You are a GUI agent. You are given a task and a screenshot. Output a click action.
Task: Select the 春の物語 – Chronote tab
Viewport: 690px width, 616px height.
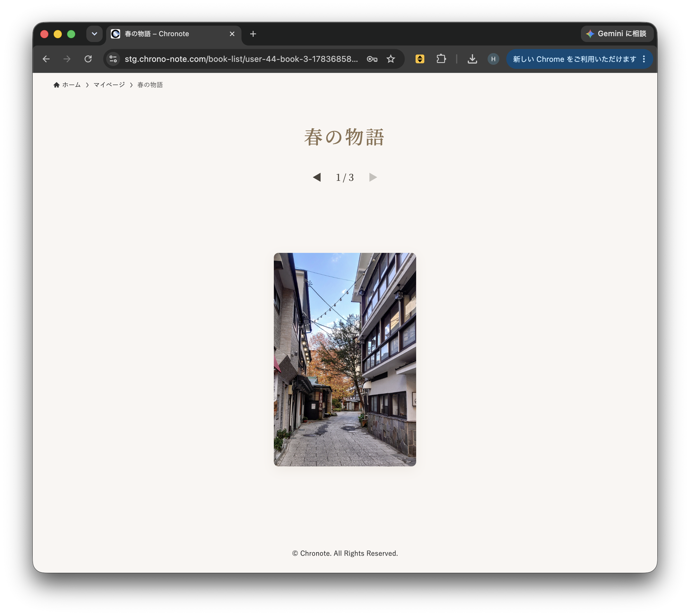(174, 34)
